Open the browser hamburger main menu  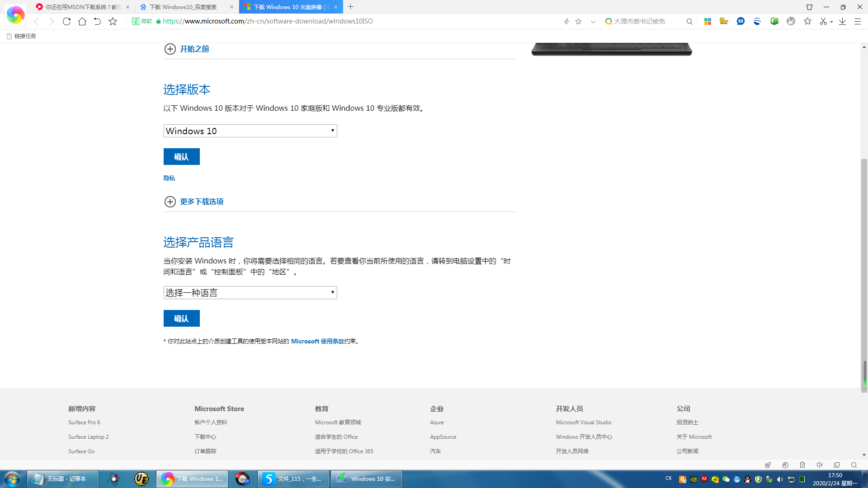(857, 21)
